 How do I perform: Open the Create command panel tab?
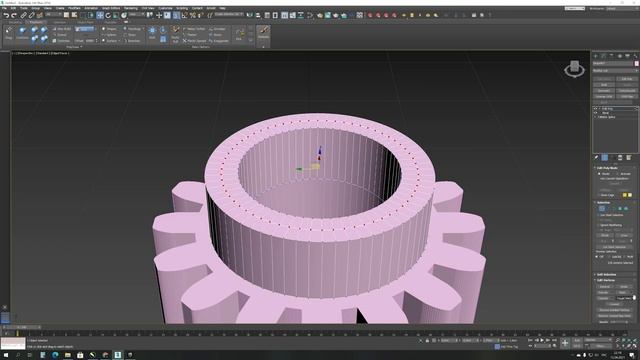tap(596, 56)
